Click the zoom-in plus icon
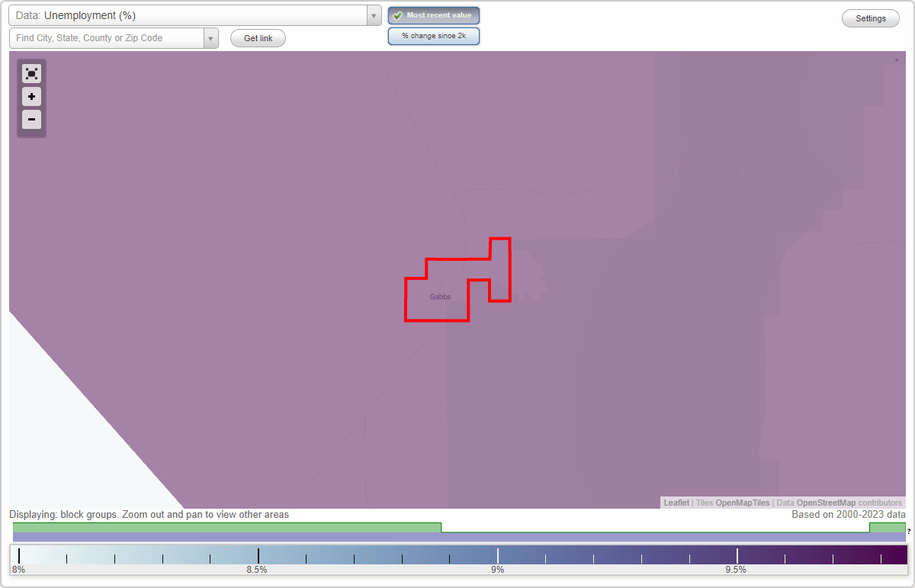915x588 pixels. tap(31, 97)
